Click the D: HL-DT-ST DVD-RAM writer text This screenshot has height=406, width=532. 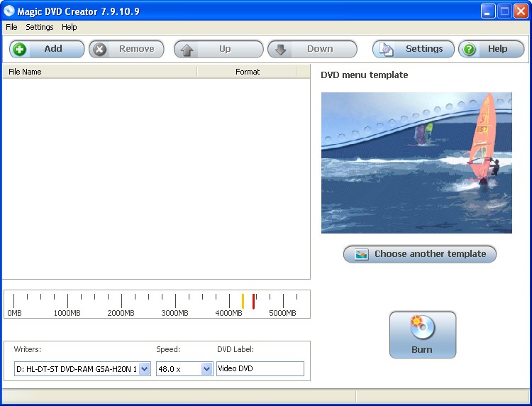(x=77, y=369)
